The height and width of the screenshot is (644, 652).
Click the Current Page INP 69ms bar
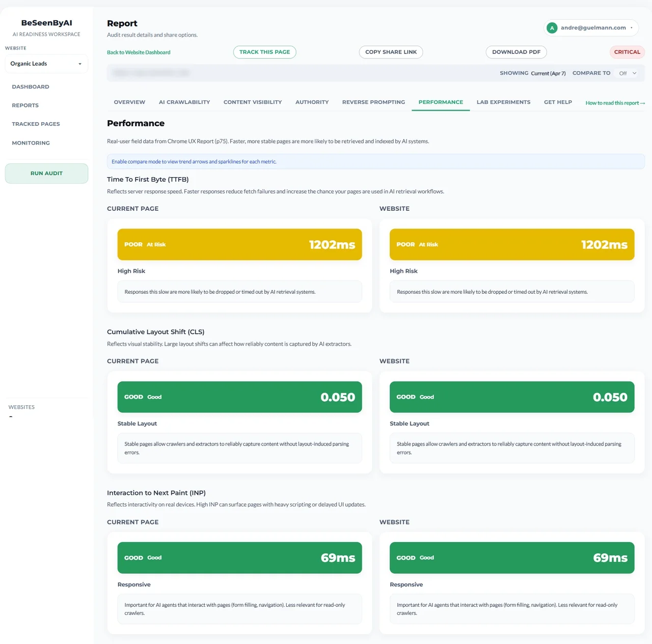coord(239,558)
